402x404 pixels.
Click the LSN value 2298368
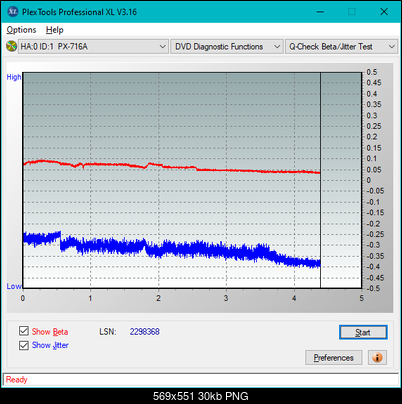[x=145, y=332]
